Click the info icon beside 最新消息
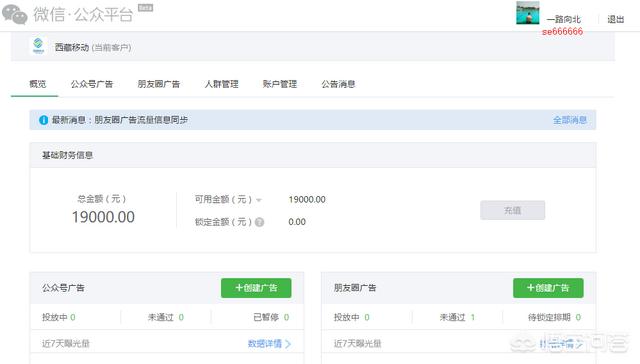This screenshot has height=364, width=640. (43, 120)
